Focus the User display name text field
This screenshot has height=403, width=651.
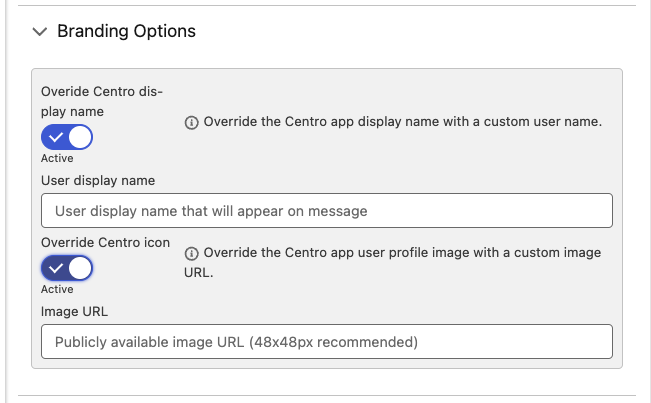(326, 211)
